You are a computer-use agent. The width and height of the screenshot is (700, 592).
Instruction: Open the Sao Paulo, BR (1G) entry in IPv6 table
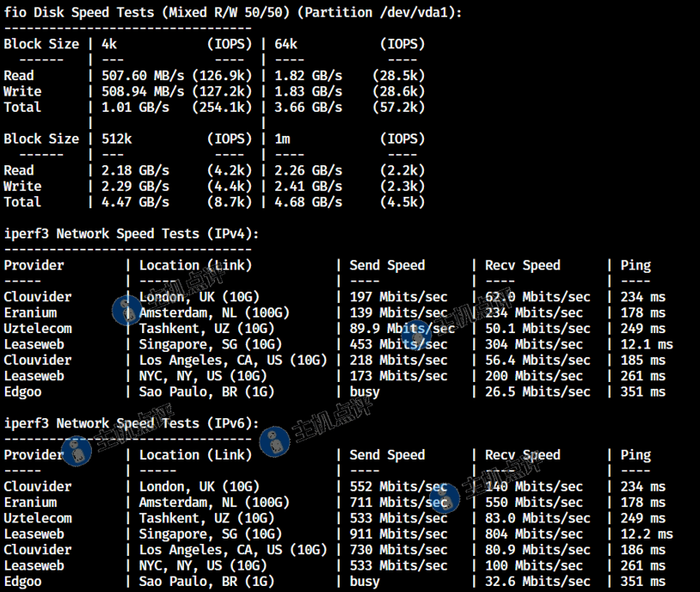[x=206, y=582]
